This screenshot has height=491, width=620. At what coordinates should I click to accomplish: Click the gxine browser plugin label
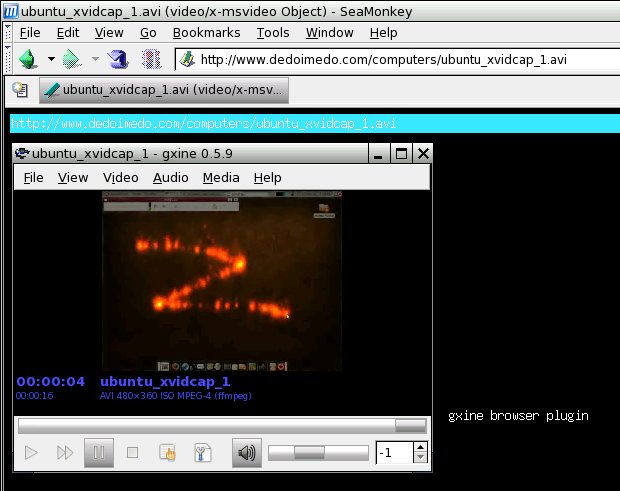[518, 416]
